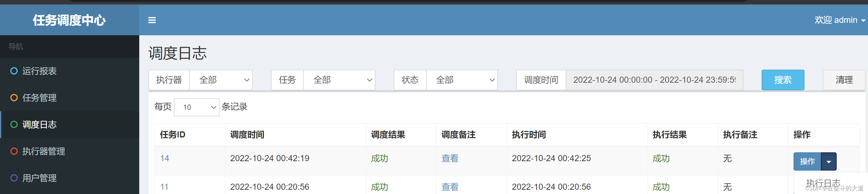Screen dimensions: 868x194
Task: Click the 导航 sidebar label
Action: (x=16, y=47)
